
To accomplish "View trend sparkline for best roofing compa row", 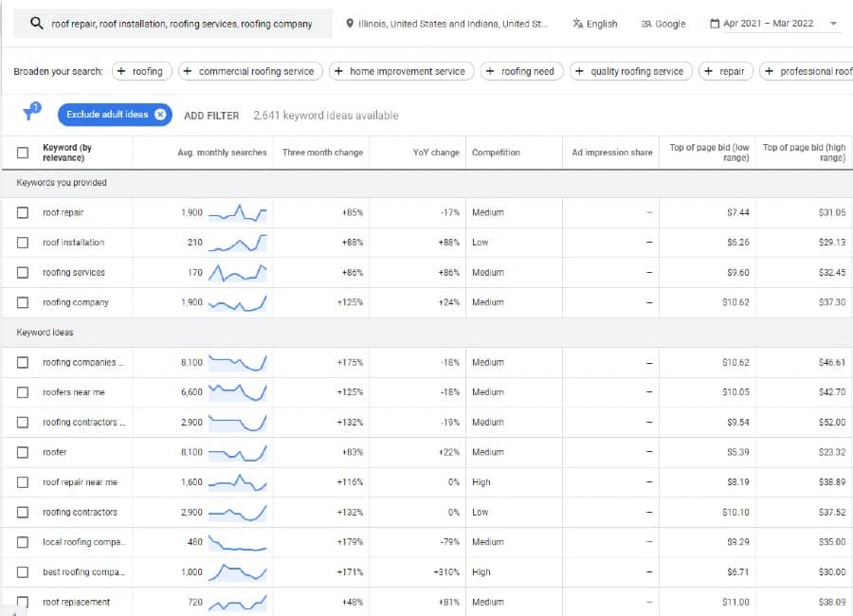I will (x=238, y=571).
